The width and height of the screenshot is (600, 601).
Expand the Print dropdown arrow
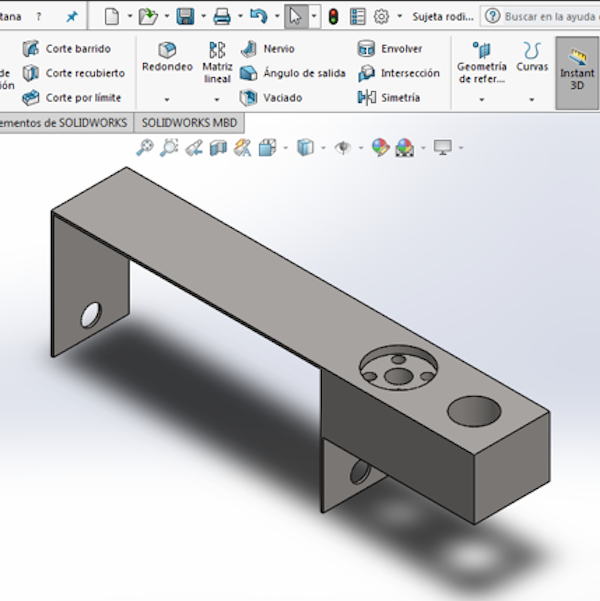click(240, 16)
